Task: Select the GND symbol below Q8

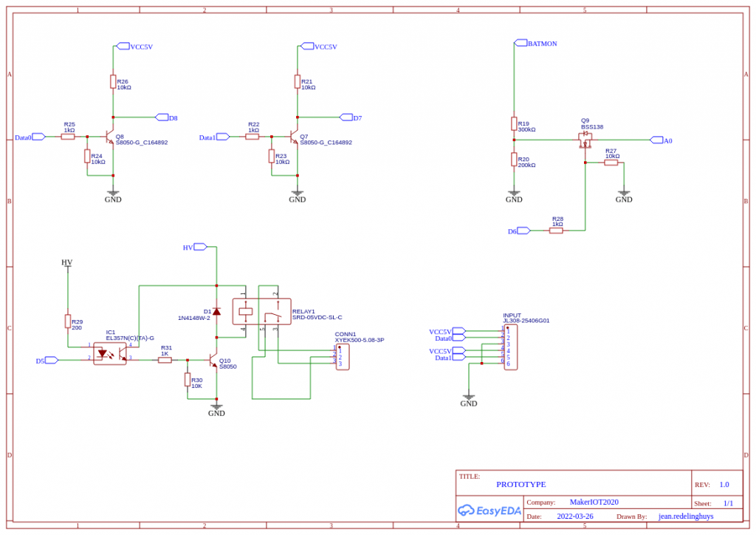Action: click(x=113, y=196)
